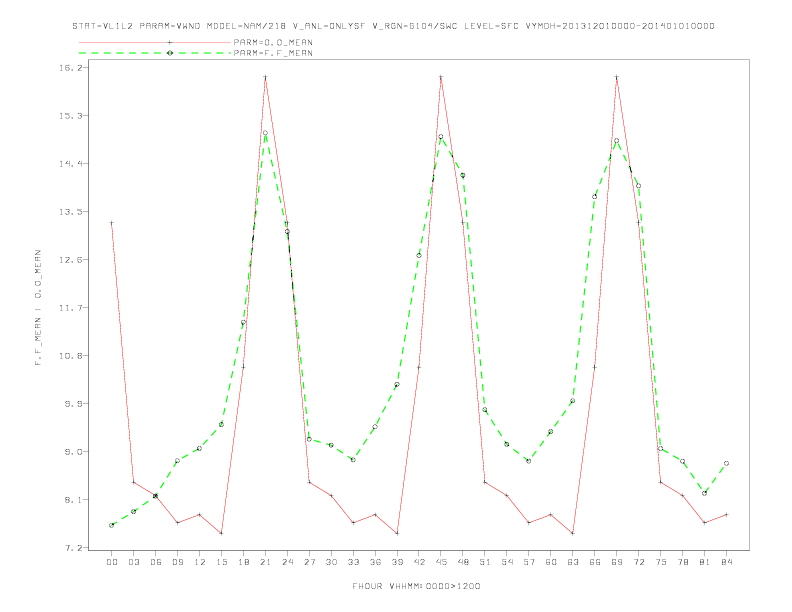Click the 60 x-axis hour label
Screen dimensions: 792x612
[x=551, y=562]
